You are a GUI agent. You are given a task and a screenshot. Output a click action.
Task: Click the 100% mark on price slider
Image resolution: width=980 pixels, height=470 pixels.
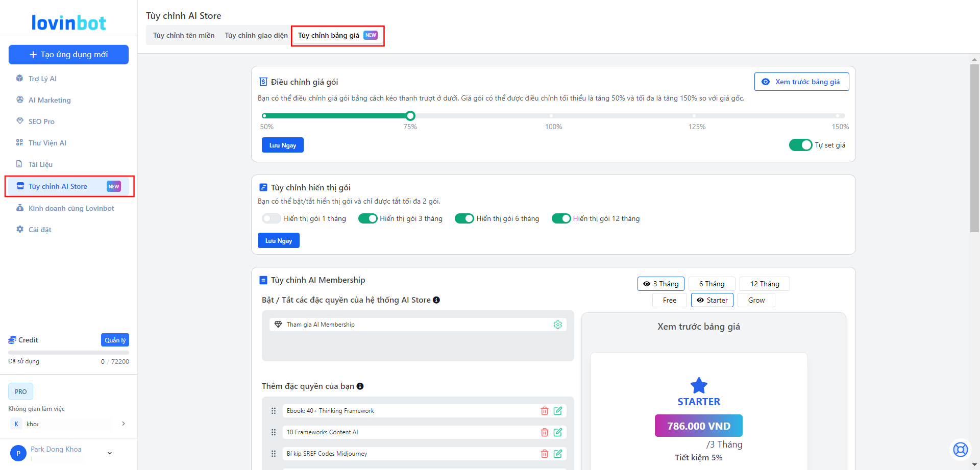point(551,116)
